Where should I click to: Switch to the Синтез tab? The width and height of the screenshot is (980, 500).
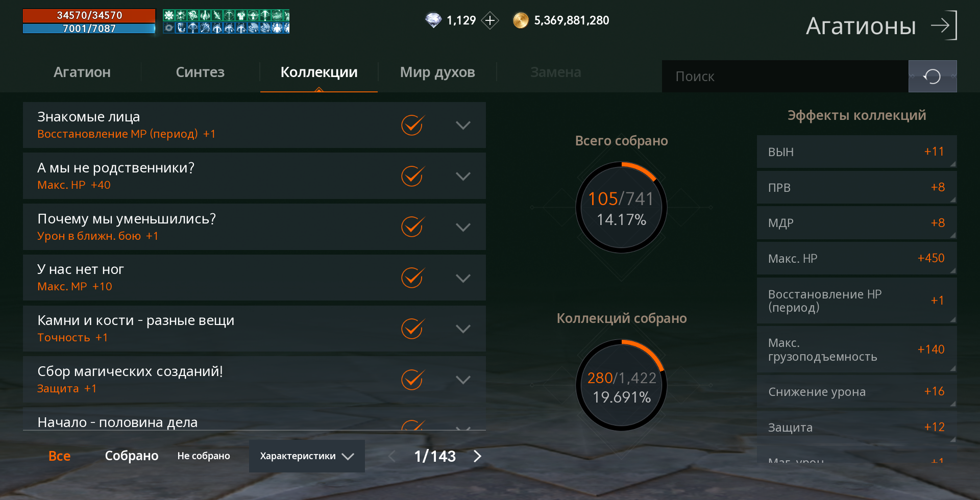click(x=200, y=72)
